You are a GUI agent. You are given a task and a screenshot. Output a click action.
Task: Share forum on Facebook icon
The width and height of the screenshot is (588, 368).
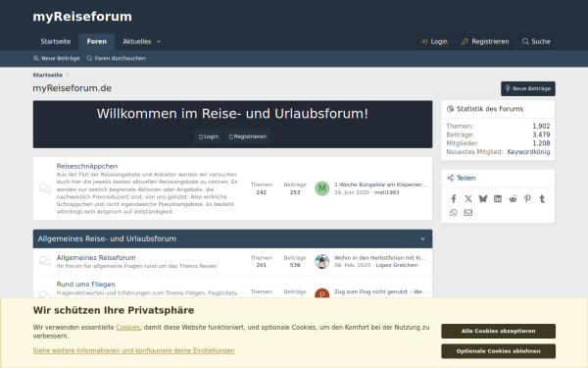454,198
